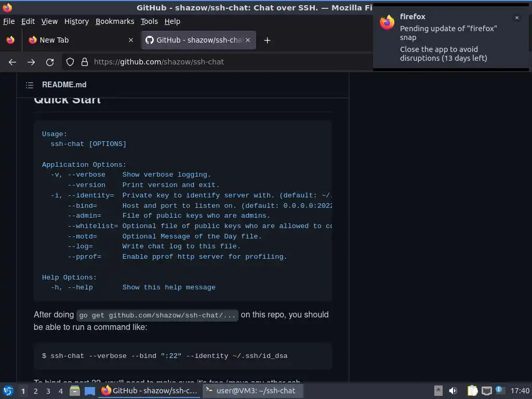Show site security lock info
The image size is (532, 399).
[x=85, y=62]
